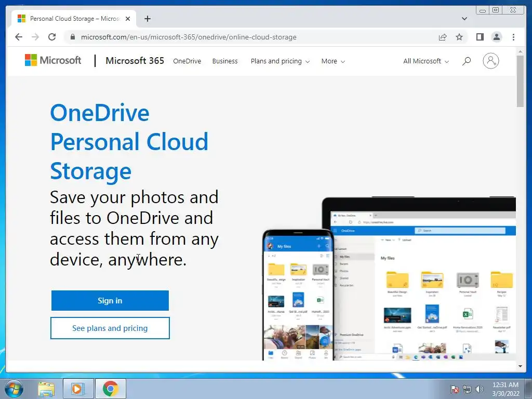Sign in via account avatar icon

(490, 61)
